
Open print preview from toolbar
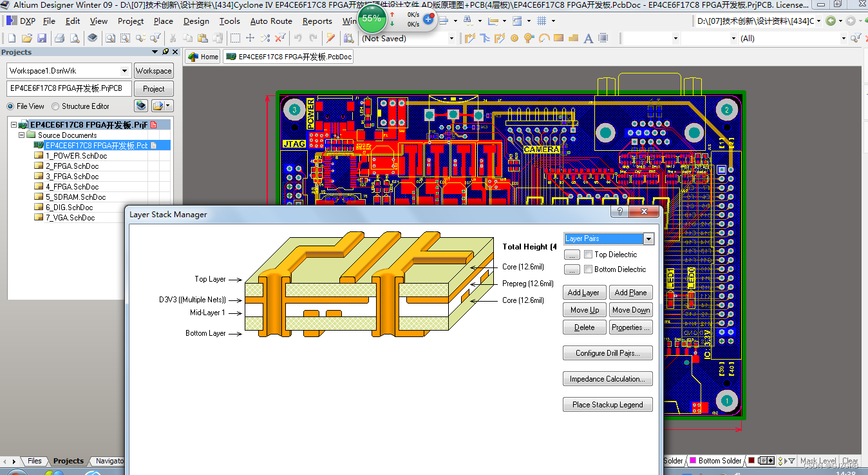tap(75, 39)
